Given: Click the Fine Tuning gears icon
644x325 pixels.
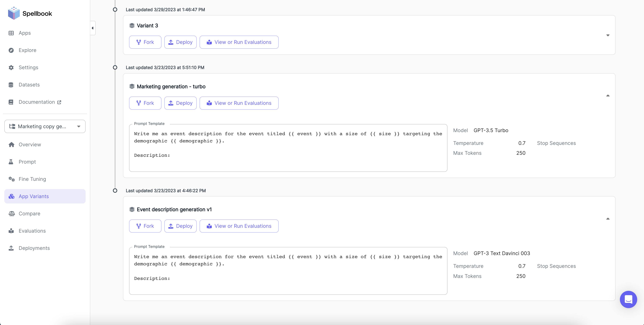Looking at the screenshot, I should pyautogui.click(x=12, y=179).
